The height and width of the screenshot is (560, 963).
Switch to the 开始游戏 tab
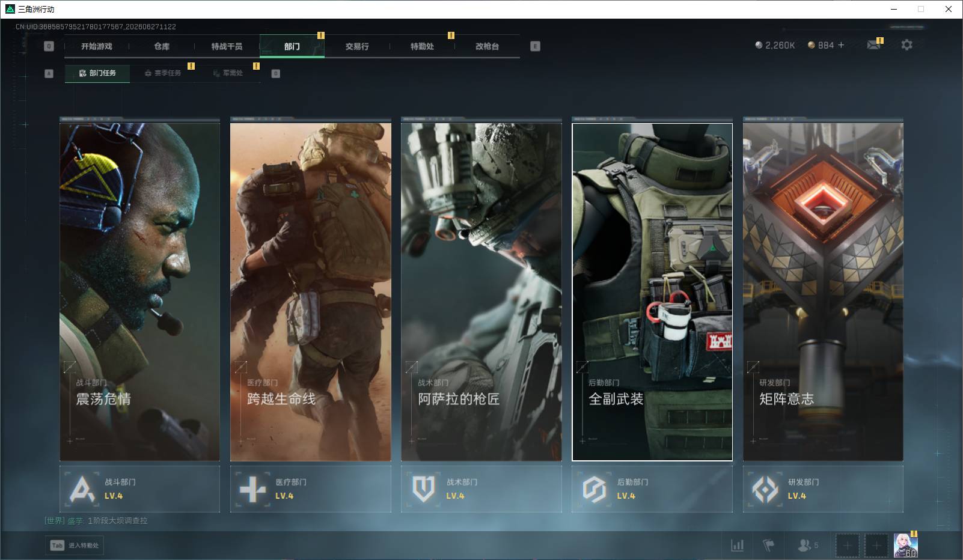click(97, 46)
